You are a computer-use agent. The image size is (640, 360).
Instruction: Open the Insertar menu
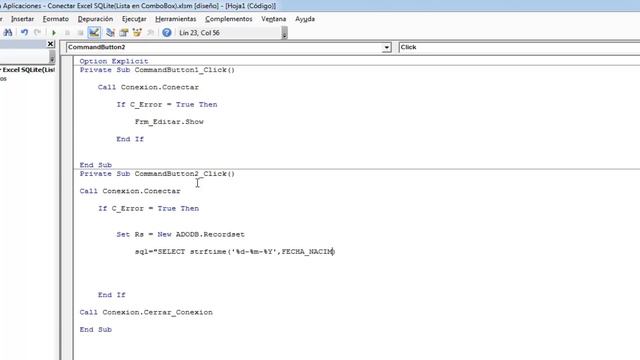pyautogui.click(x=22, y=19)
